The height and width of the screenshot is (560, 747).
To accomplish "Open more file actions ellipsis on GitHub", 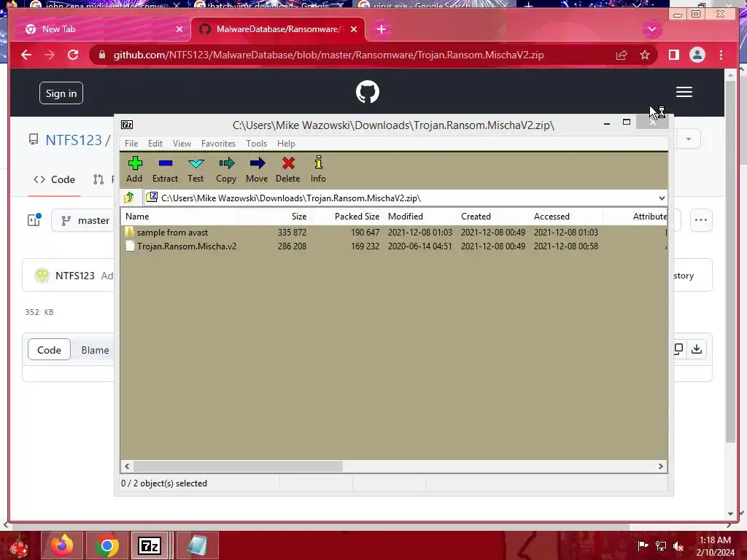I will click(x=701, y=220).
